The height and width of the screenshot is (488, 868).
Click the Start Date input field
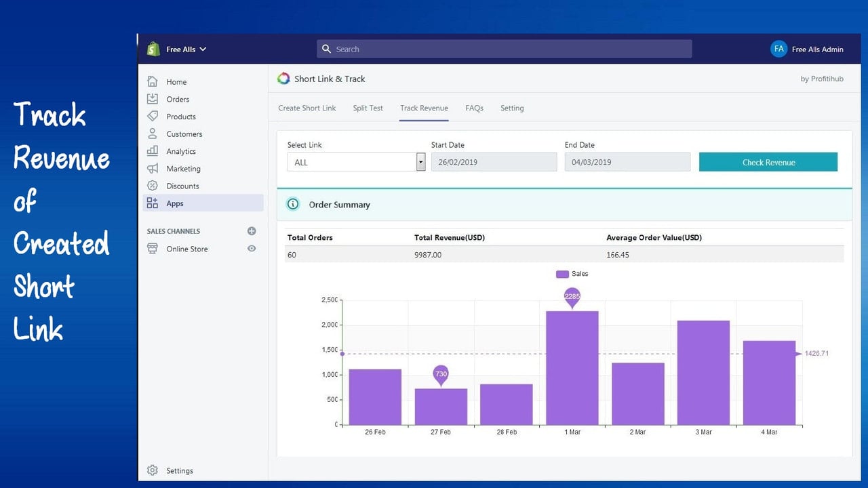[494, 162]
